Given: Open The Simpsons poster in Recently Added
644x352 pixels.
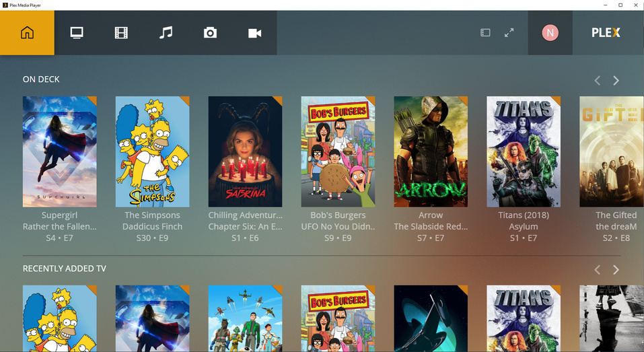Looking at the screenshot, I should click(x=59, y=318).
